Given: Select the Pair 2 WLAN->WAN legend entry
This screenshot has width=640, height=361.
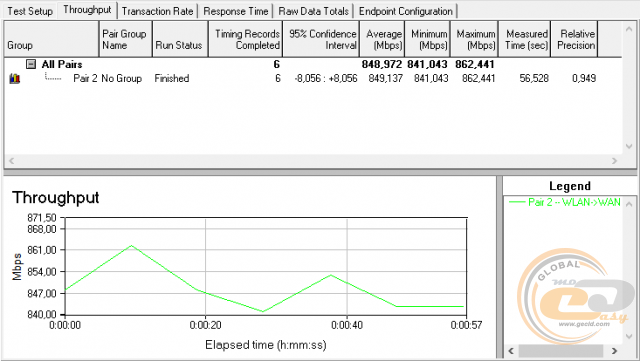Looking at the screenshot, I should pos(565,202).
